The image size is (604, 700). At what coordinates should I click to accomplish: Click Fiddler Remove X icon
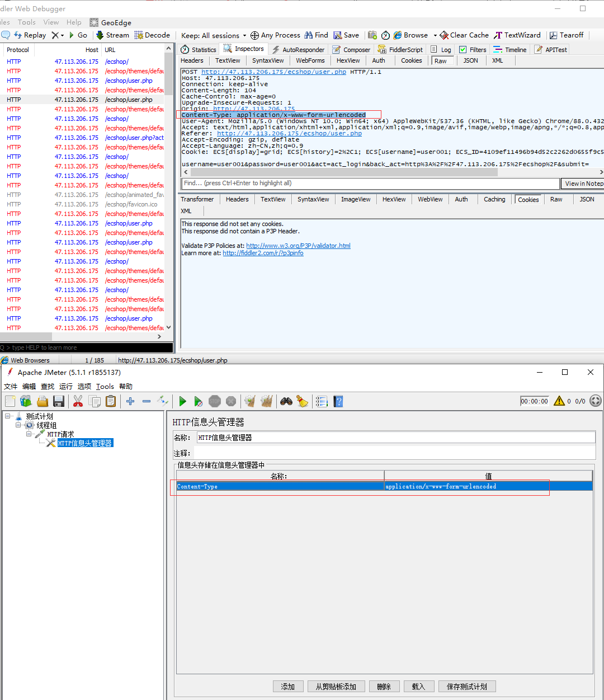pyautogui.click(x=55, y=35)
